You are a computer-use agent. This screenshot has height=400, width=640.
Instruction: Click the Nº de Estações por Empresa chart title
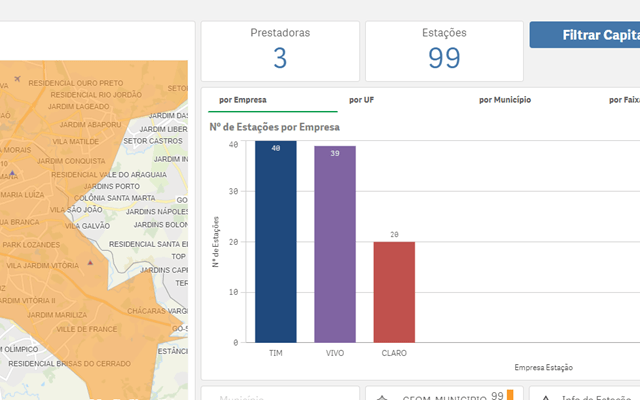click(274, 127)
